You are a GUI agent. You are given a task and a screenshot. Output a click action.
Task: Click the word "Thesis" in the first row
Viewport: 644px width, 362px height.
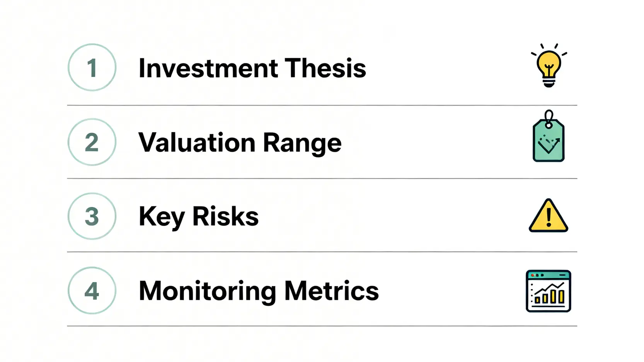(x=325, y=68)
